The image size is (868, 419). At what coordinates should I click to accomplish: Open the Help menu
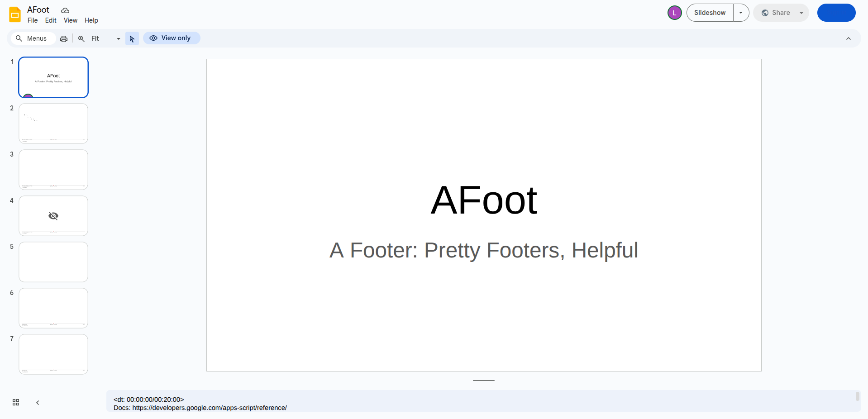coord(91,20)
